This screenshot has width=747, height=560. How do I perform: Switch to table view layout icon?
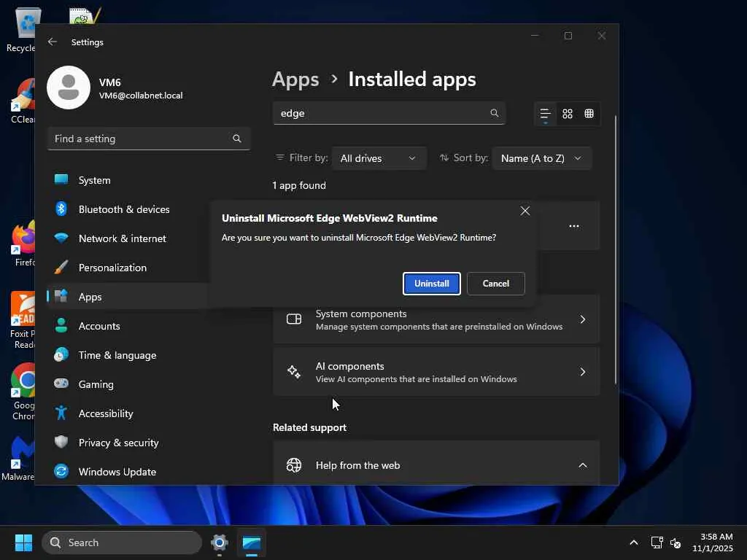pos(589,114)
